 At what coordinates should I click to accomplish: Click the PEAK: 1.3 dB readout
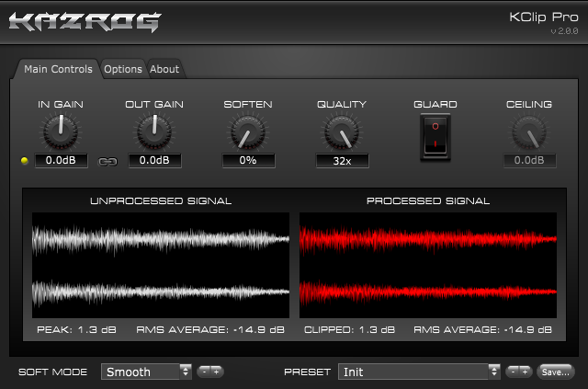pyautogui.click(x=76, y=329)
